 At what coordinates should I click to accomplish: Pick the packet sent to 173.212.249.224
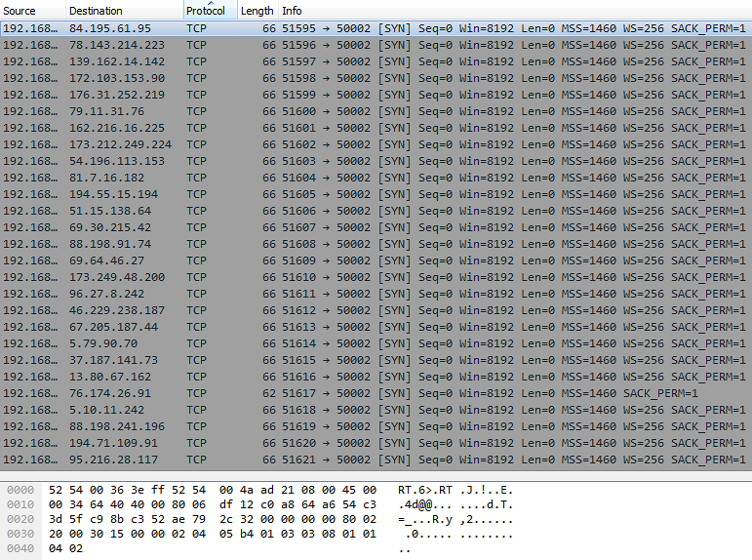(x=119, y=144)
